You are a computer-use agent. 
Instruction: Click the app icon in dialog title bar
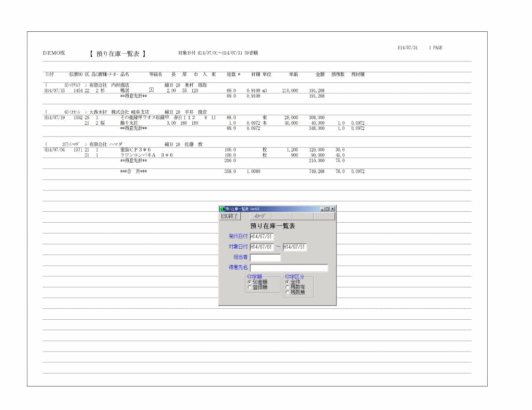[222, 209]
